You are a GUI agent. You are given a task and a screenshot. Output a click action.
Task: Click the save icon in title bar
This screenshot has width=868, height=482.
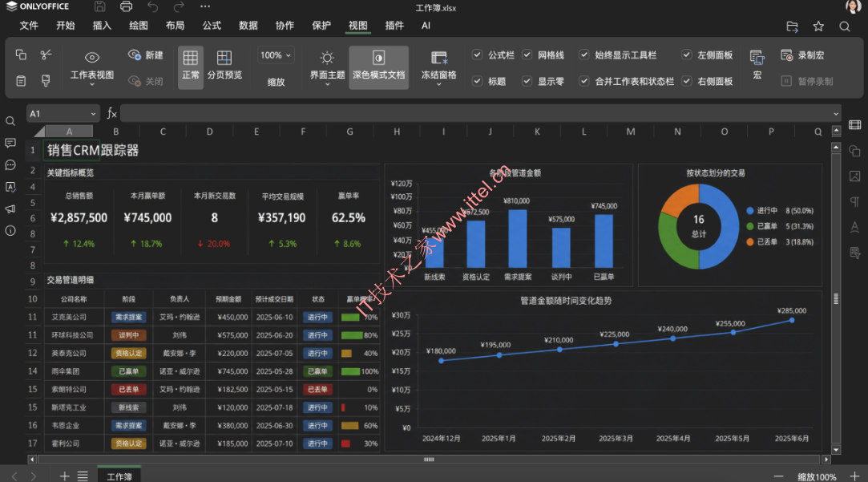(99, 6)
